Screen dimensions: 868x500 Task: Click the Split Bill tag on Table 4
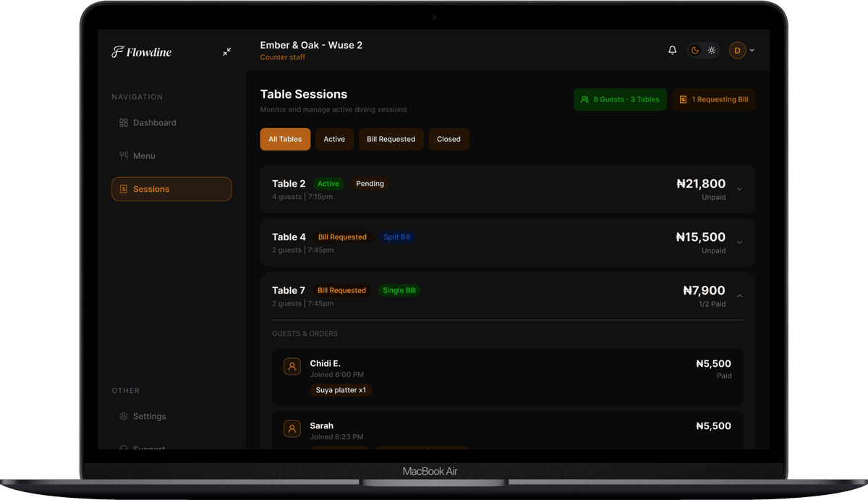click(397, 237)
